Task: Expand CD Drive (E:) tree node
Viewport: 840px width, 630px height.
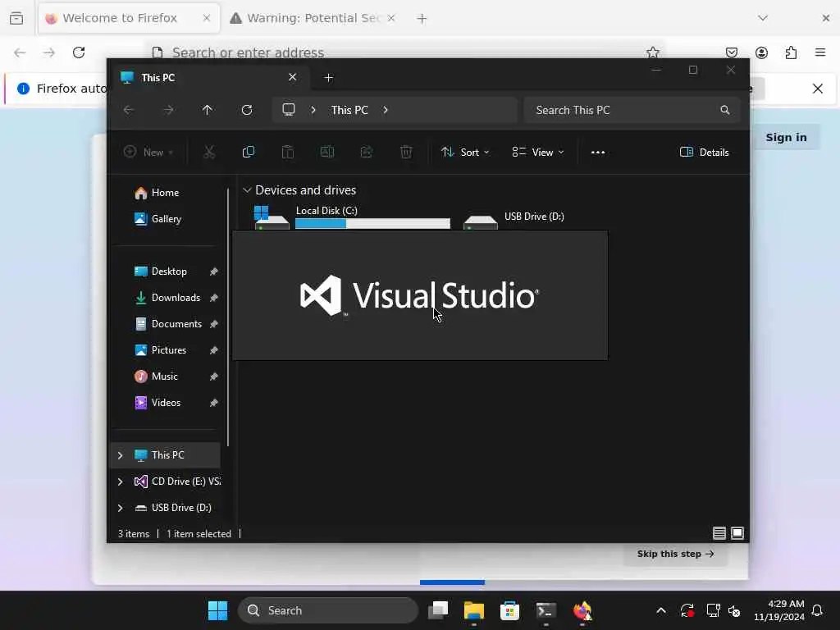Action: [x=120, y=482]
